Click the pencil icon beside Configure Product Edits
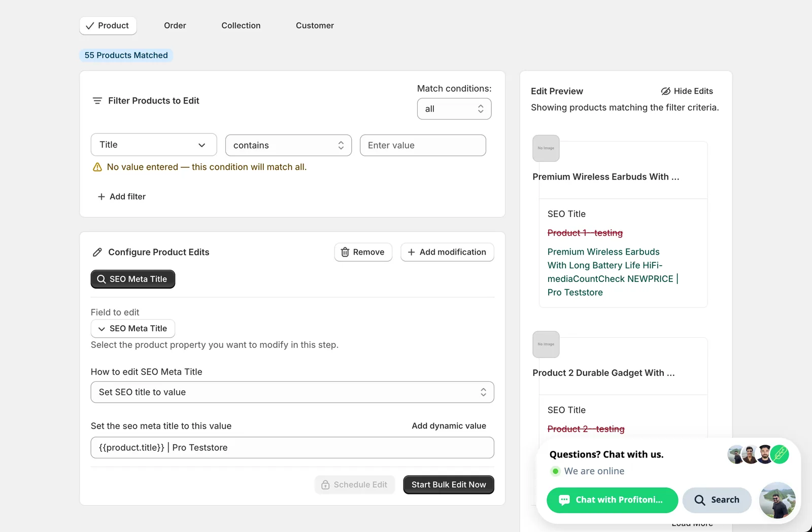812x532 pixels. pos(97,253)
